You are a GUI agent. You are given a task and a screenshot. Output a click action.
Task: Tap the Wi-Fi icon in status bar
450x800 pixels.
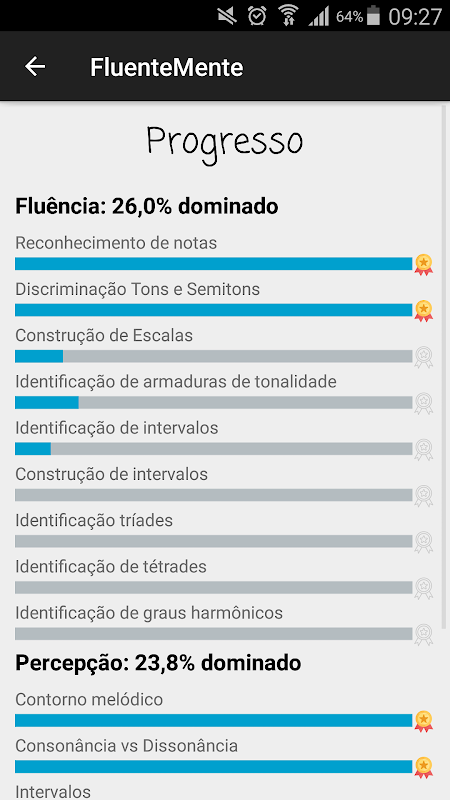tap(288, 16)
